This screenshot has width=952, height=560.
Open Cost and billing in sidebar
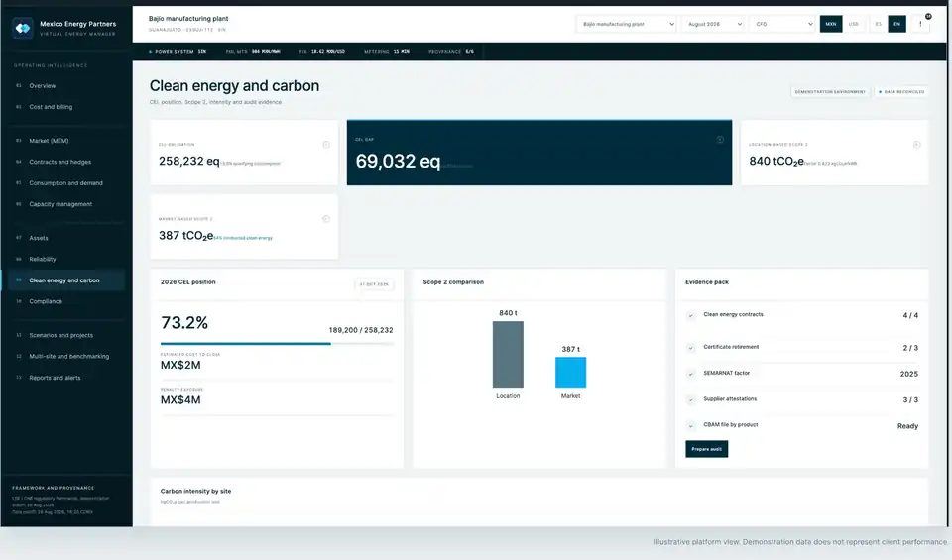click(66, 107)
